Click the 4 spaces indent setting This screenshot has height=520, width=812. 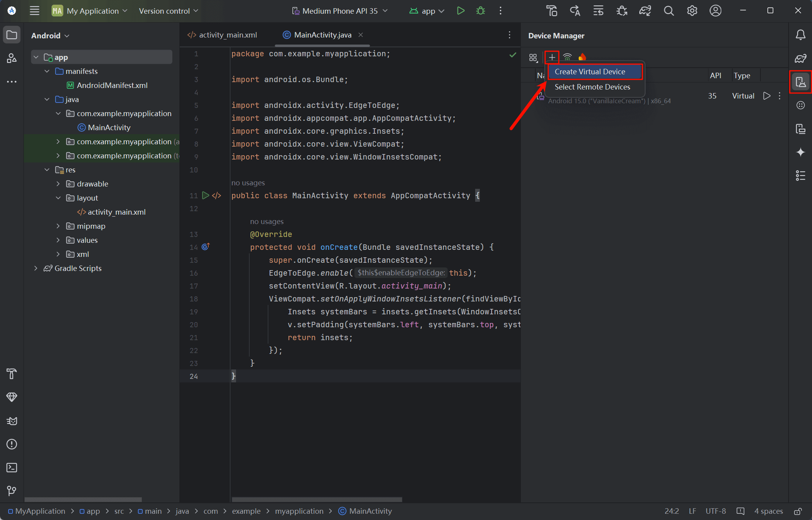(x=768, y=511)
